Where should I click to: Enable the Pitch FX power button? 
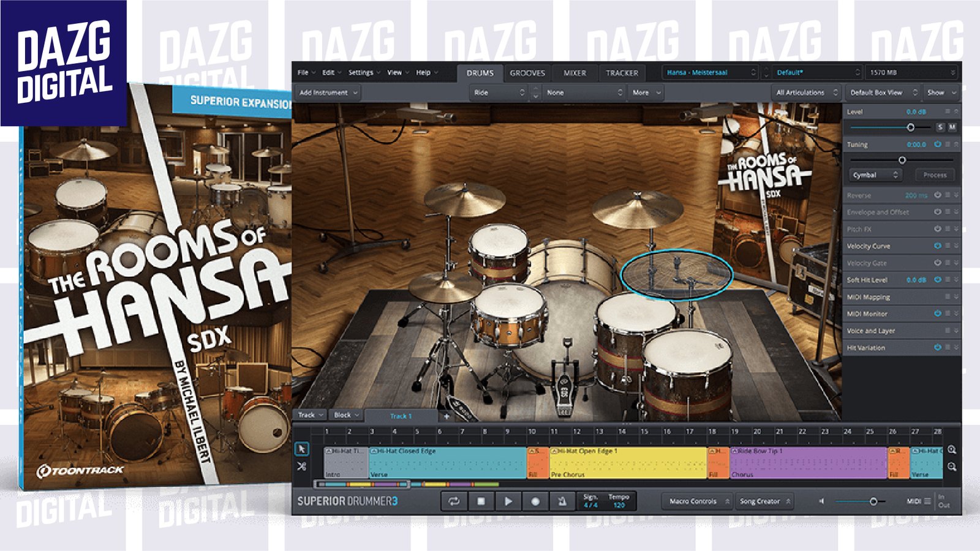tap(937, 229)
